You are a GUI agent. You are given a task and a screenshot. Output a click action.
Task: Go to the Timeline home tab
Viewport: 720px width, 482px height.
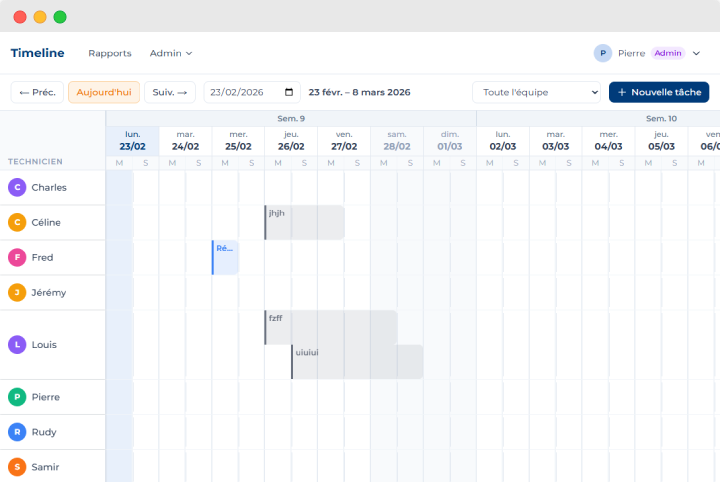[37, 53]
